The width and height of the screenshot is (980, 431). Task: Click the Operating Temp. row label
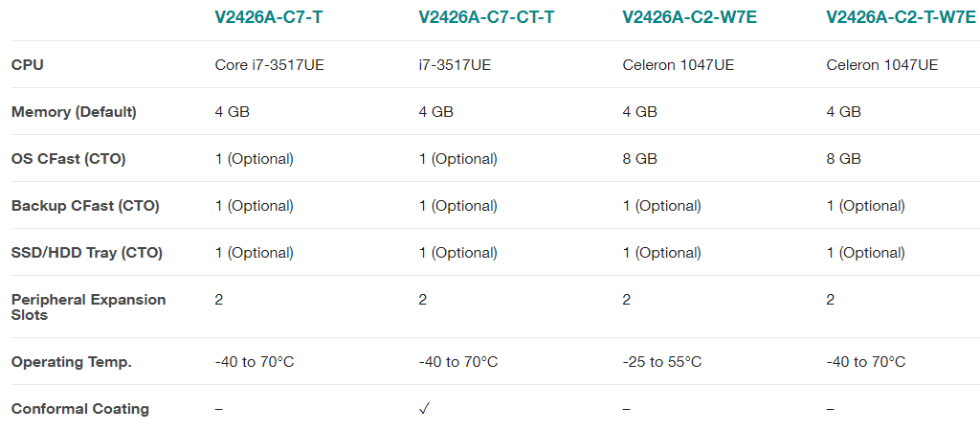[72, 362]
